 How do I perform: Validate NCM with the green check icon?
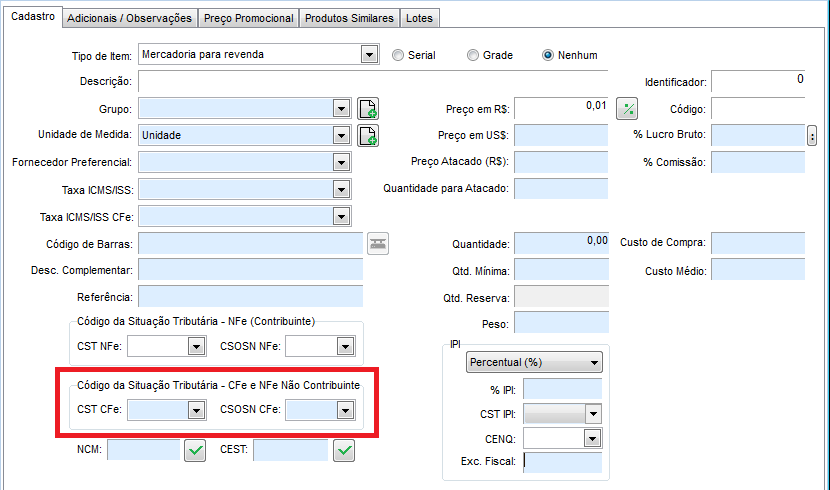pos(194,451)
